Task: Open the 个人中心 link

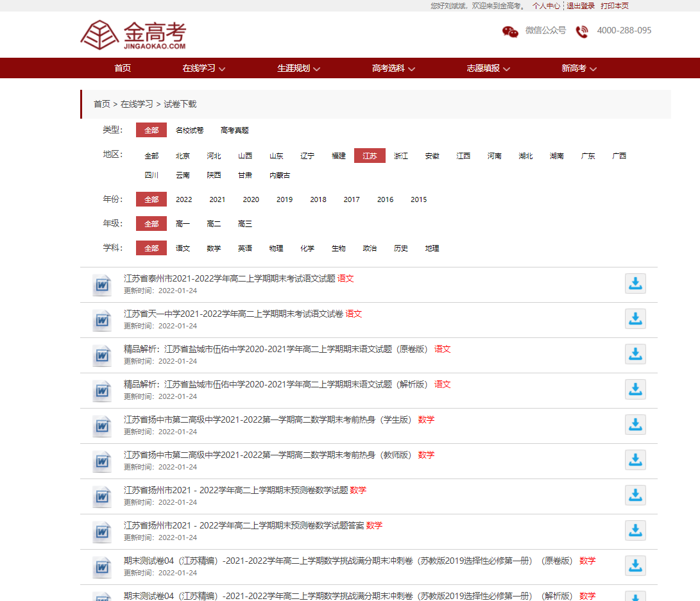Action: coord(546,6)
